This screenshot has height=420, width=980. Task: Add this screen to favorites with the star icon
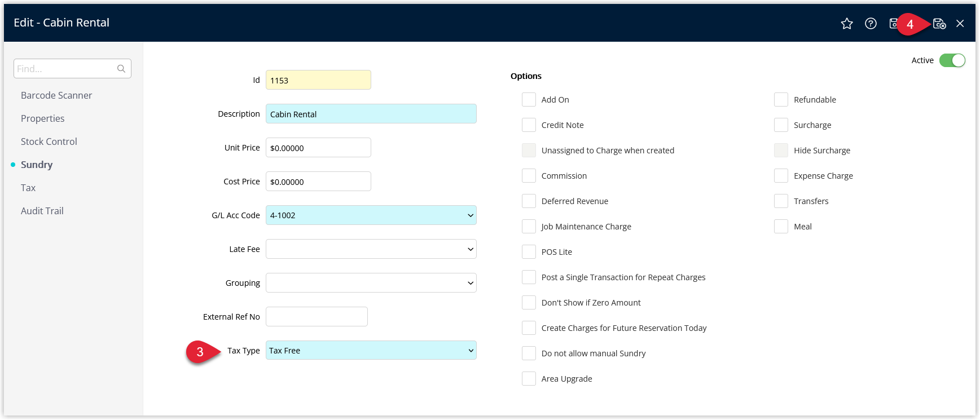coord(846,24)
